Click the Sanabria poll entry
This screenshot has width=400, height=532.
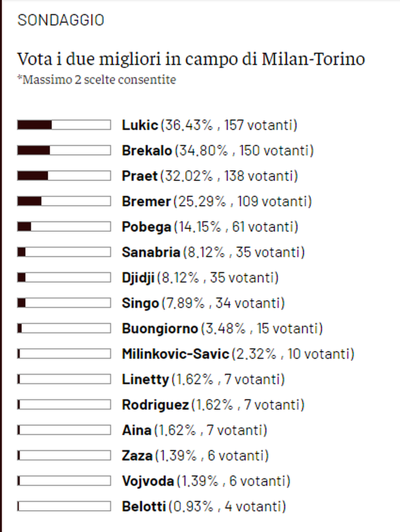tap(151, 252)
